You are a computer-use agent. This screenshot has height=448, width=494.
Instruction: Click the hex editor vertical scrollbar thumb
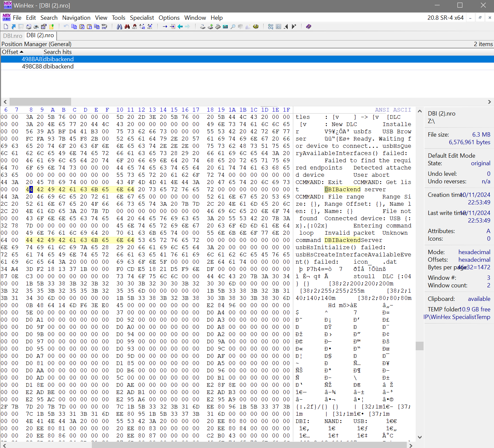click(420, 346)
